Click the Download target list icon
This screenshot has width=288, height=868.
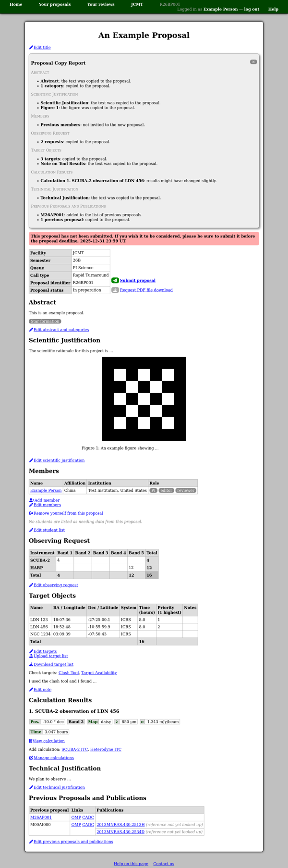point(31,664)
